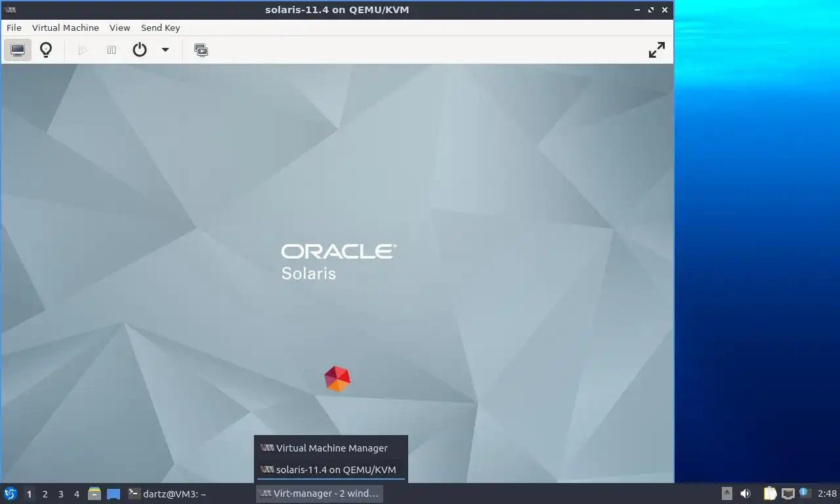The image size is (840, 504).
Task: Switch to workspace 3
Action: point(61,494)
